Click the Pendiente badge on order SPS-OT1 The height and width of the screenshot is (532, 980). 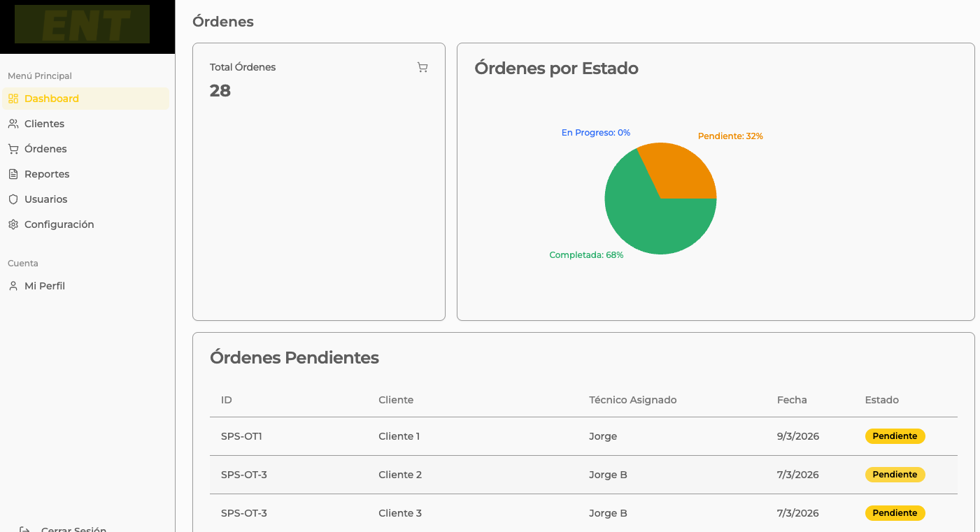tap(895, 436)
